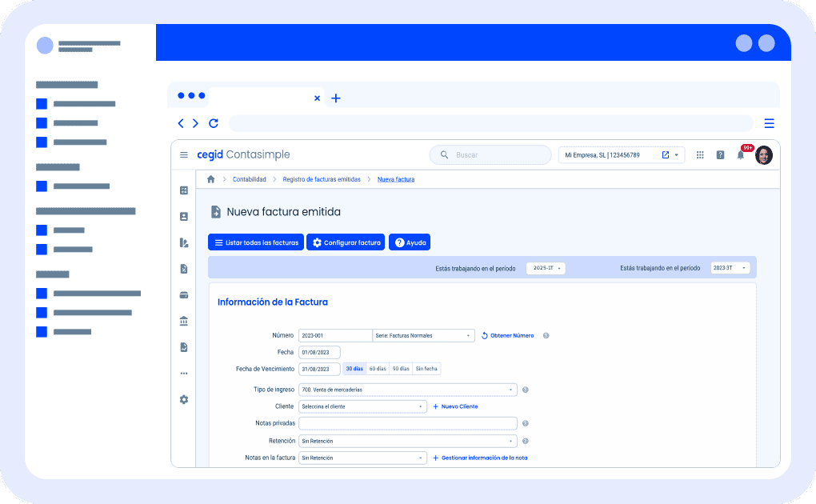Screen dimensions: 816x504
Task: Select Sin fecha due date option
Action: click(x=426, y=369)
